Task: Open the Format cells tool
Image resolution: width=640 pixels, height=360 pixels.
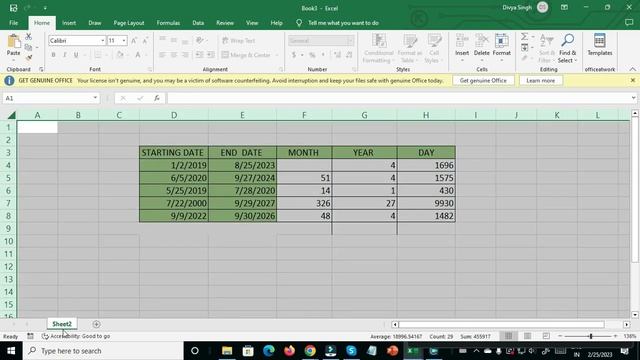Action: 502,47
